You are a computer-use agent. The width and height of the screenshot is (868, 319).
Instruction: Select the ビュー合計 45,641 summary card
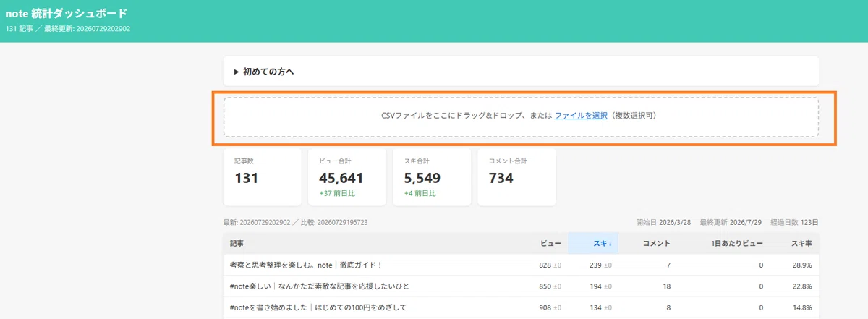click(348, 177)
